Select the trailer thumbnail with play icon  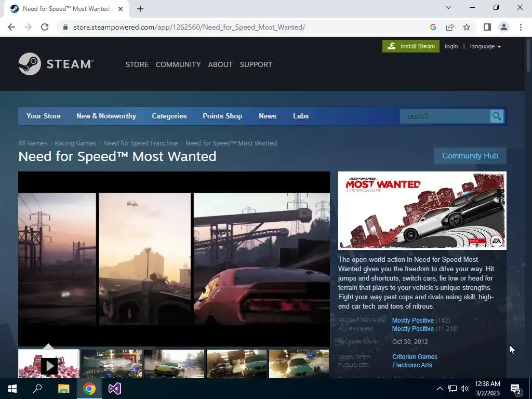49,364
